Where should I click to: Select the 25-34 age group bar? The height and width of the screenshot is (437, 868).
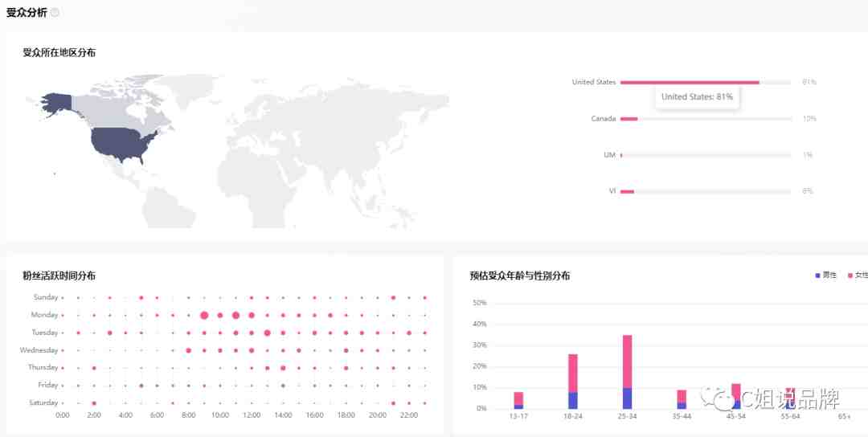pyautogui.click(x=627, y=372)
